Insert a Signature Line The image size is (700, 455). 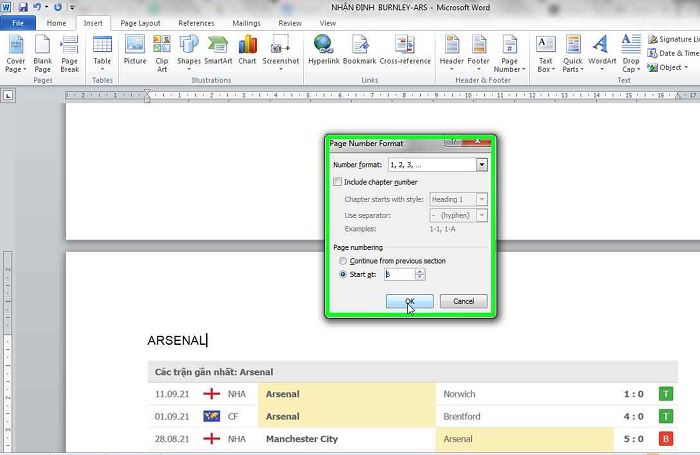(x=674, y=39)
